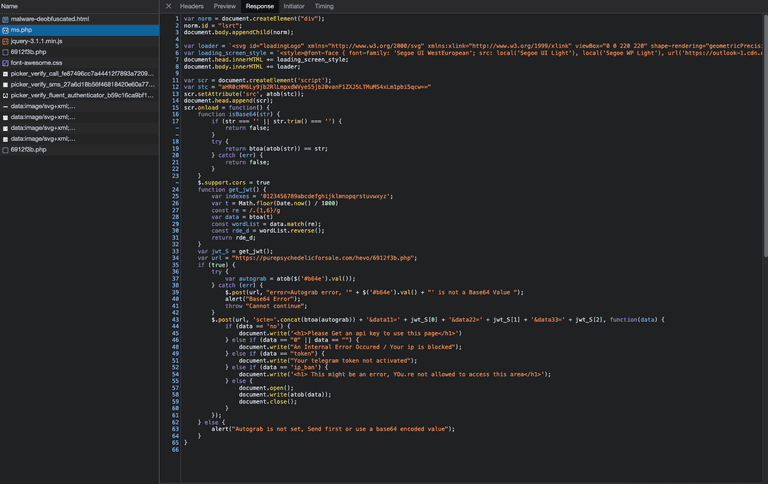Select the malware-deobfuscated.html request
Screen dimensions: 768x484
[50, 19]
